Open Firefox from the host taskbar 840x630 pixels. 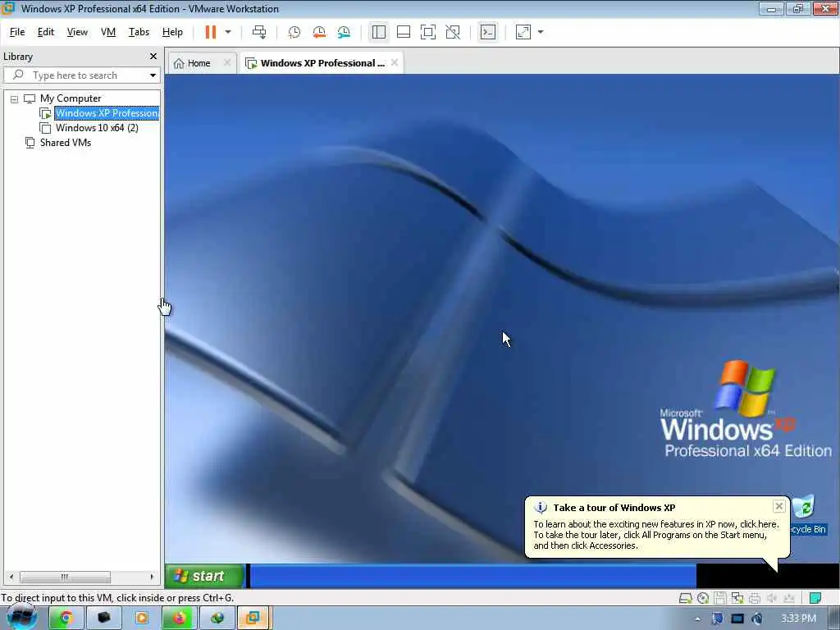pyautogui.click(x=179, y=619)
